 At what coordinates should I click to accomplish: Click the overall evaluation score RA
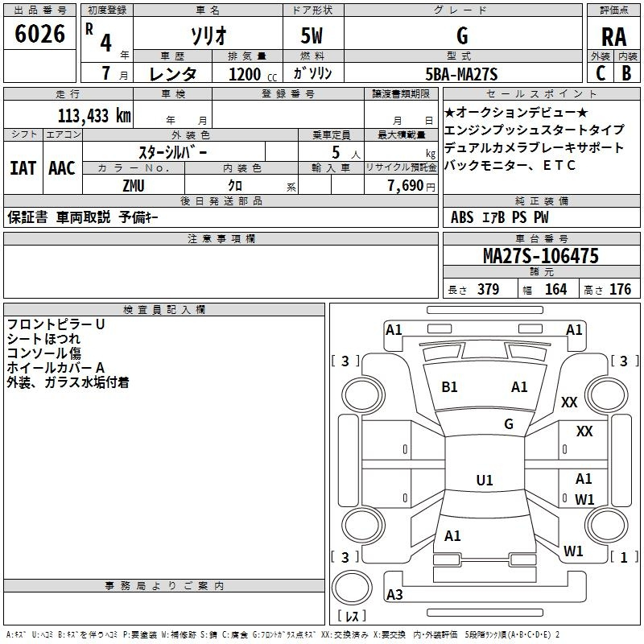coord(613,37)
